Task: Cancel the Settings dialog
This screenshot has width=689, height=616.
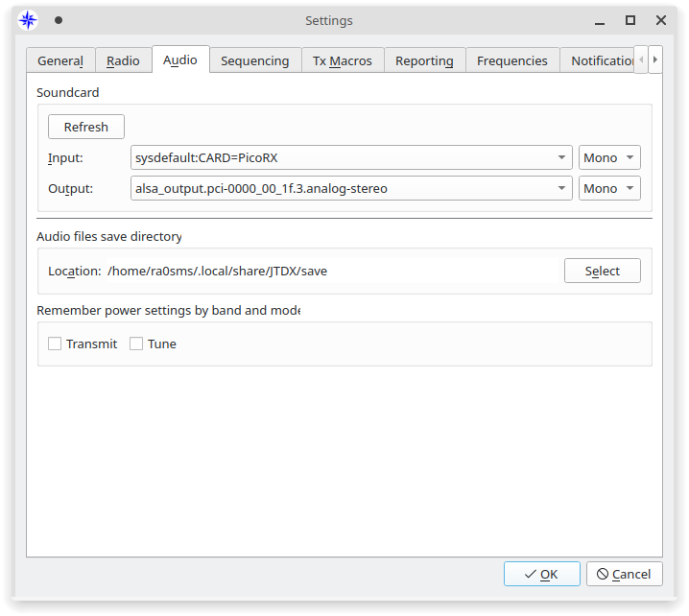Action: (x=624, y=574)
